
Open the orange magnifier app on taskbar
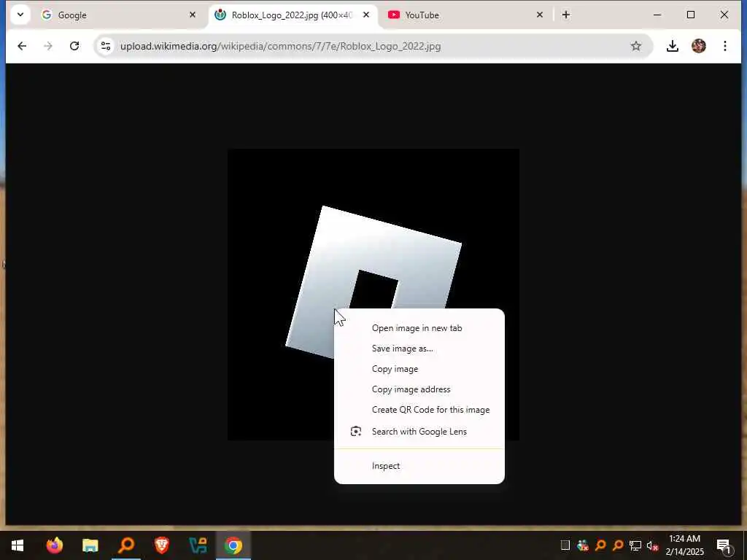pyautogui.click(x=126, y=545)
